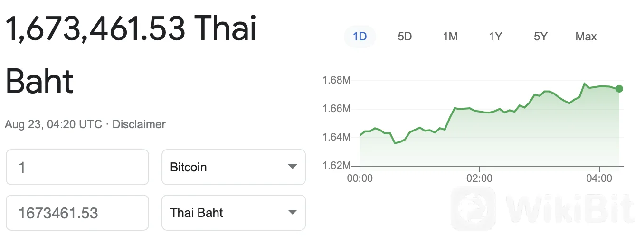644x244 pixels.
Task: Click the WikiBit watermark logo icon
Action: pyautogui.click(x=473, y=209)
